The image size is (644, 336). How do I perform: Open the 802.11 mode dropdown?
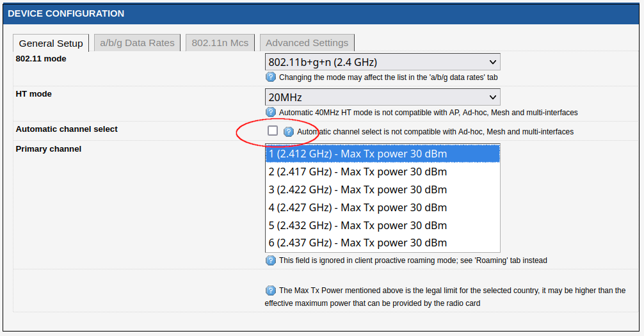coord(382,62)
